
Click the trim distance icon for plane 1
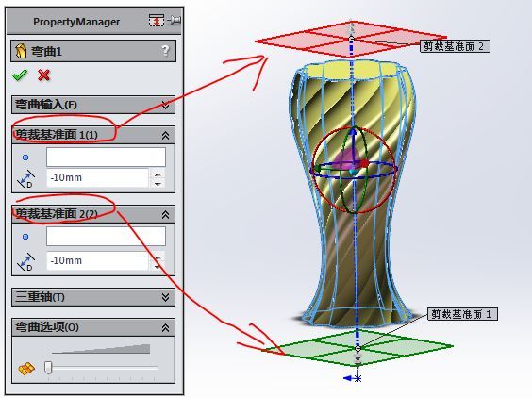[25, 178]
